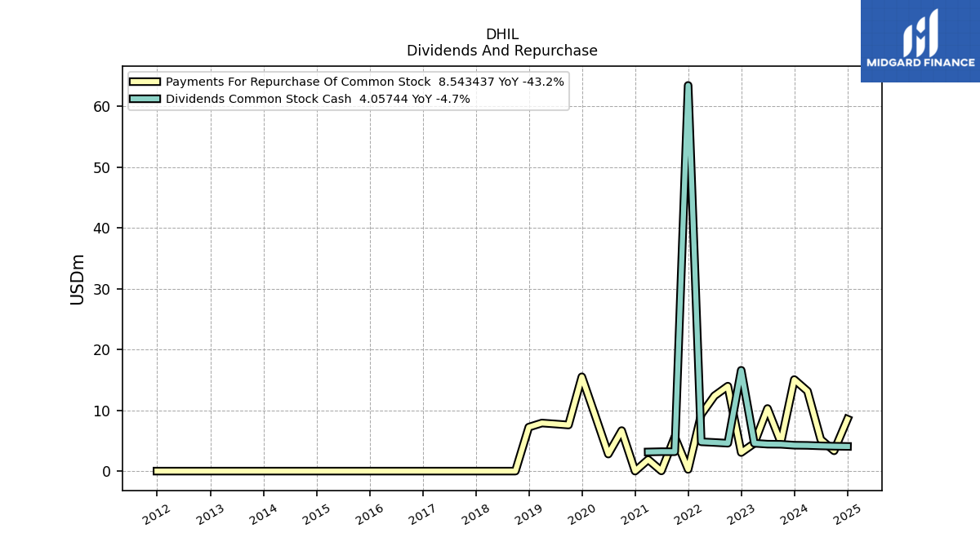Click the Midgard Finance logo
Screen dimensions: 980x551
[x=920, y=41]
